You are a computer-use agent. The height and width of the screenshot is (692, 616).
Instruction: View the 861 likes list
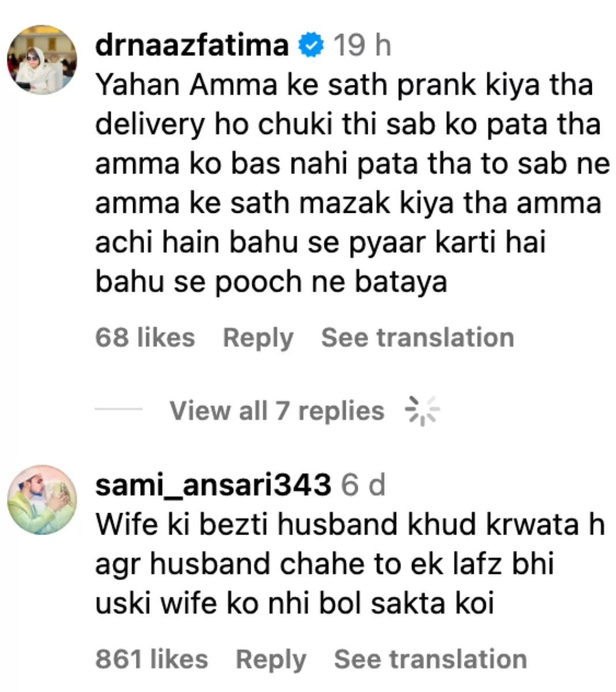coord(152,659)
